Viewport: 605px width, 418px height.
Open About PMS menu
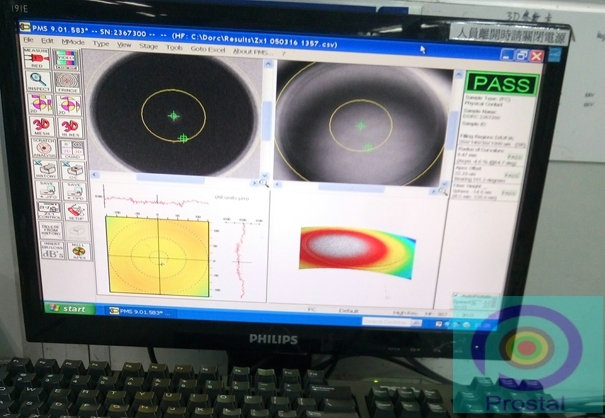point(252,51)
